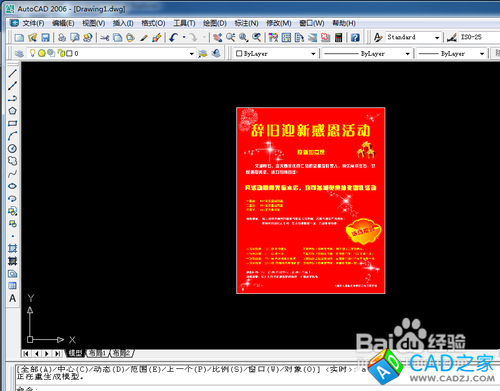Click the Layer Previous icon
This screenshot has height=391, width=500.
pos(216,53)
